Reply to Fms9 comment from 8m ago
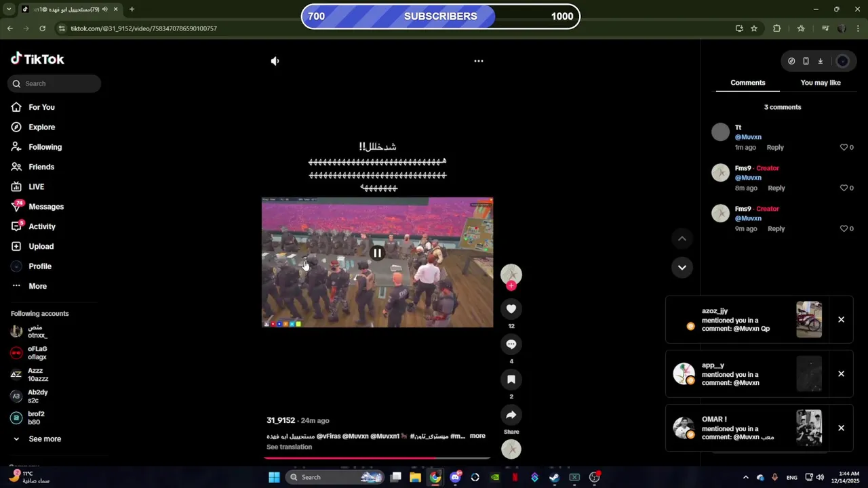868x488 pixels. (776, 188)
